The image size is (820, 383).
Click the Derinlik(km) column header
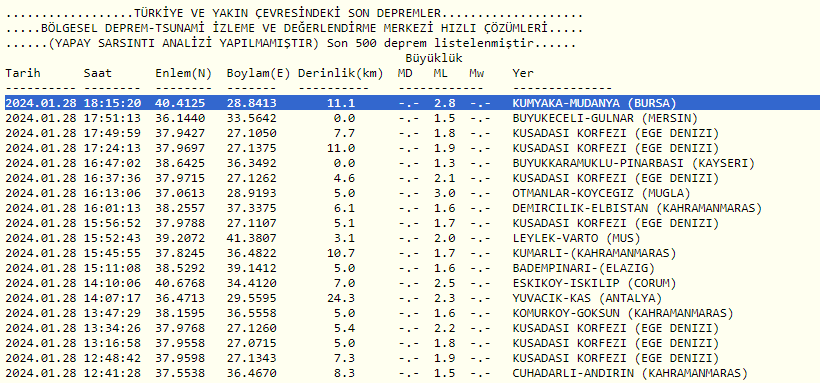coord(340,74)
